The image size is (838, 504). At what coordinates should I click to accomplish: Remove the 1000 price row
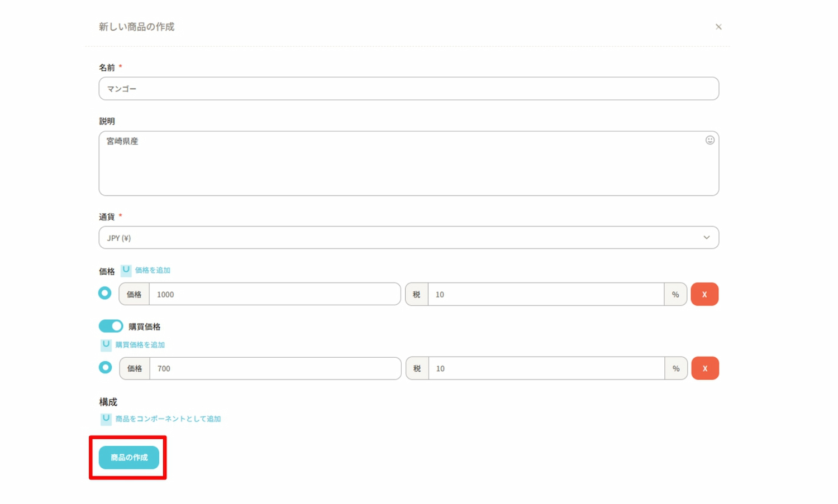[x=704, y=294]
